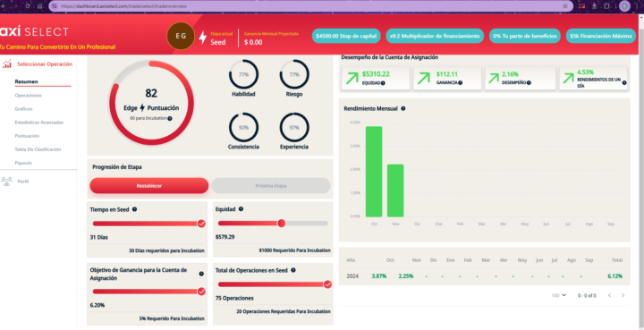
Task: Go to previous table page arrow
Action: click(609, 295)
